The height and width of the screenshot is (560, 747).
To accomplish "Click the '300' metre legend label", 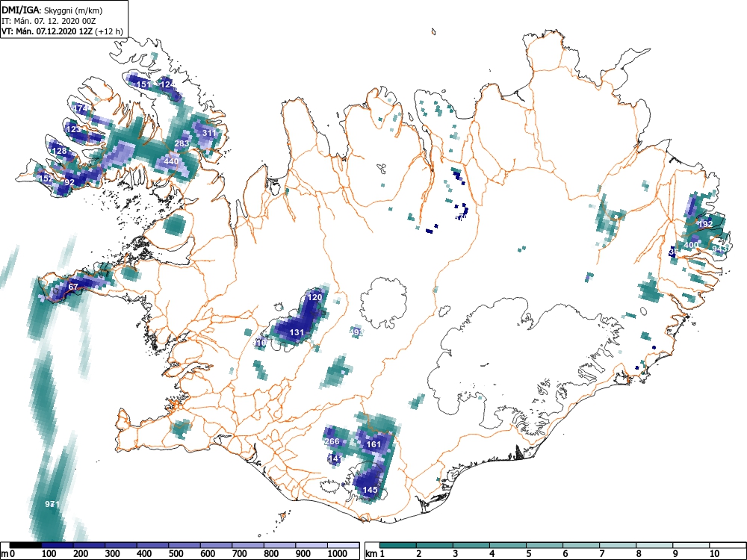I will pos(113,554).
